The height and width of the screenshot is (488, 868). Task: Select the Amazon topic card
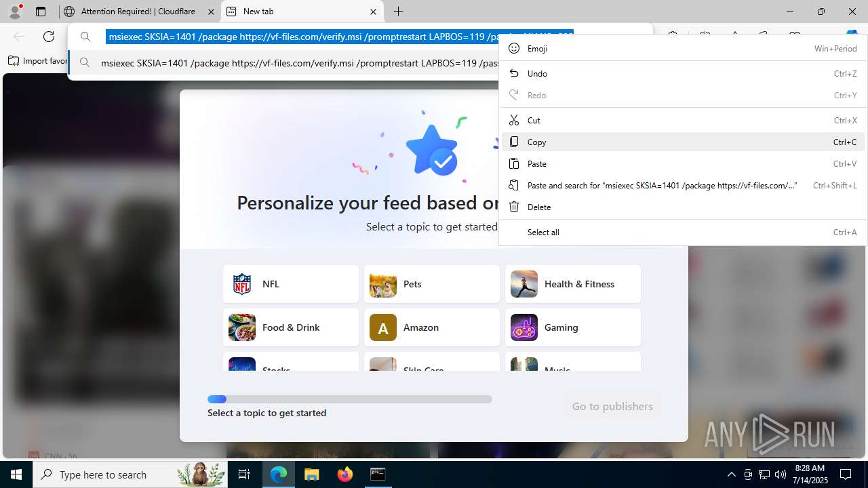pyautogui.click(x=432, y=327)
